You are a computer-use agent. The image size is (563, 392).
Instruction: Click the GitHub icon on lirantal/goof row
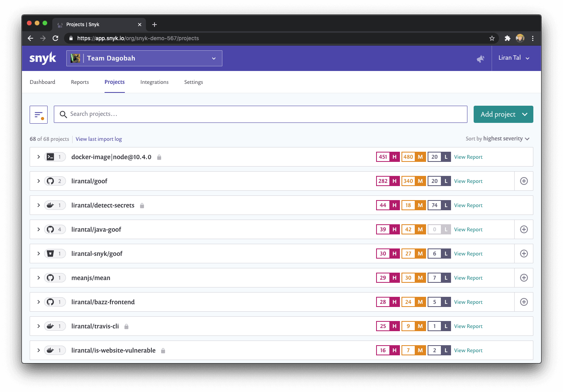pyautogui.click(x=50, y=181)
